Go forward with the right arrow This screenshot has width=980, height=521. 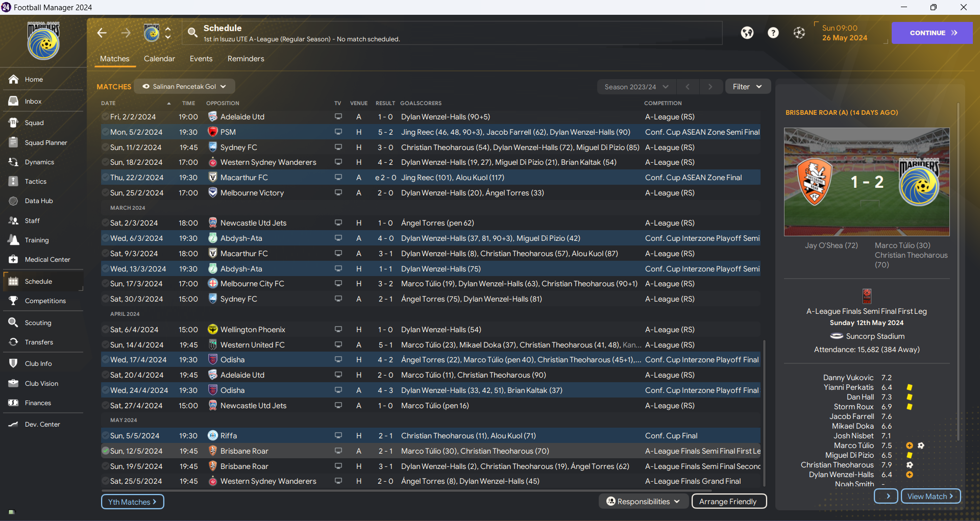(x=126, y=33)
